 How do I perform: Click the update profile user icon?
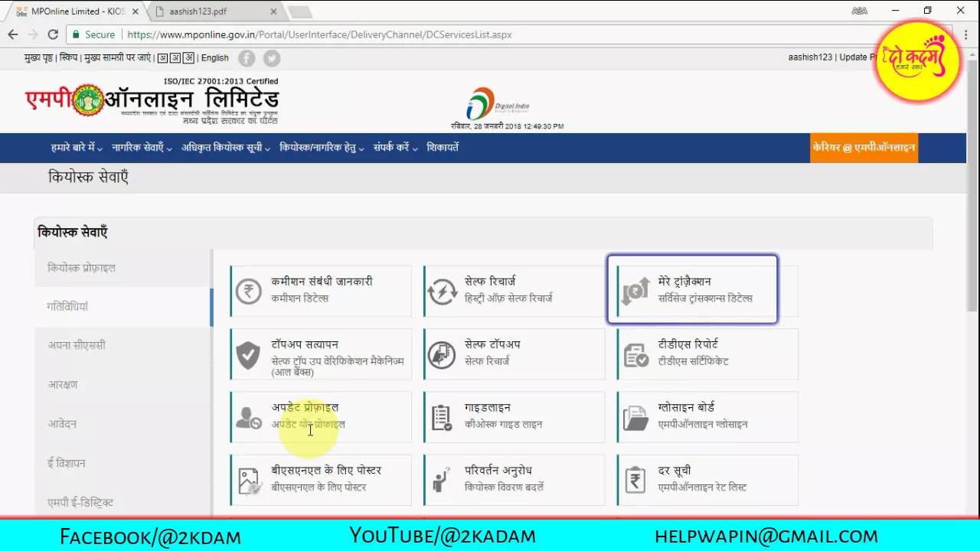coord(248,417)
